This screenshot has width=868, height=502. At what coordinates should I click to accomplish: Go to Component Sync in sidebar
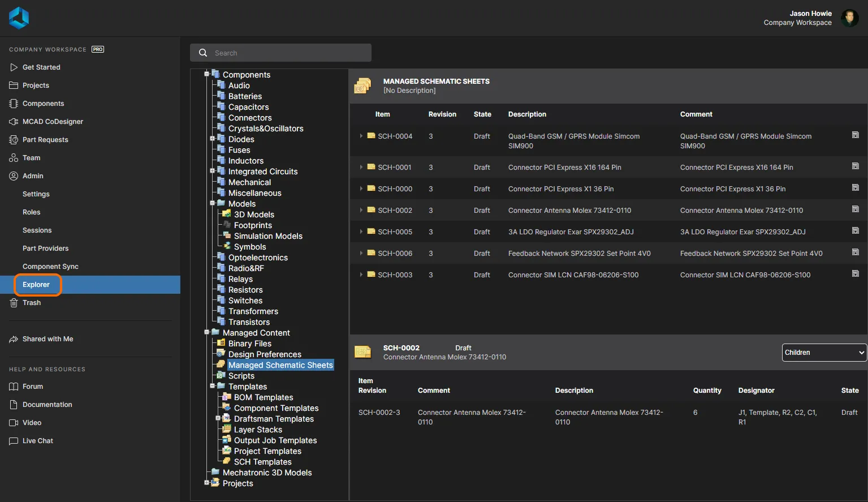point(50,267)
